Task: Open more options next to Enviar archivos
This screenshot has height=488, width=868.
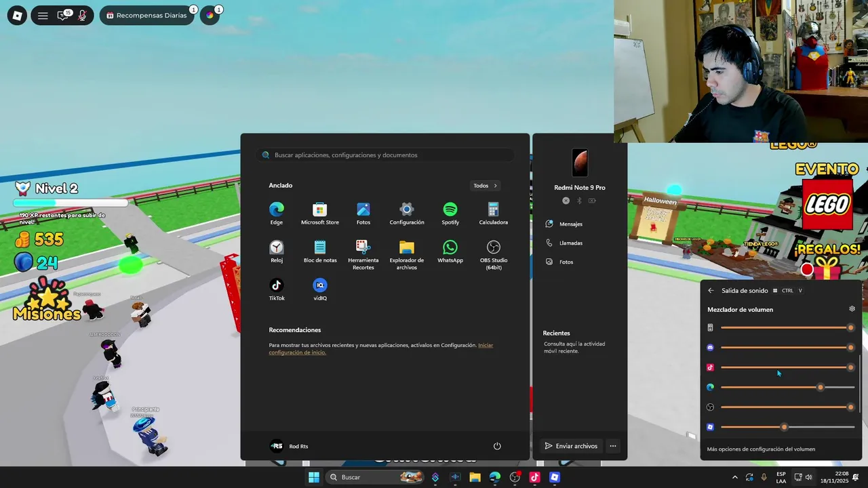Action: click(x=613, y=446)
